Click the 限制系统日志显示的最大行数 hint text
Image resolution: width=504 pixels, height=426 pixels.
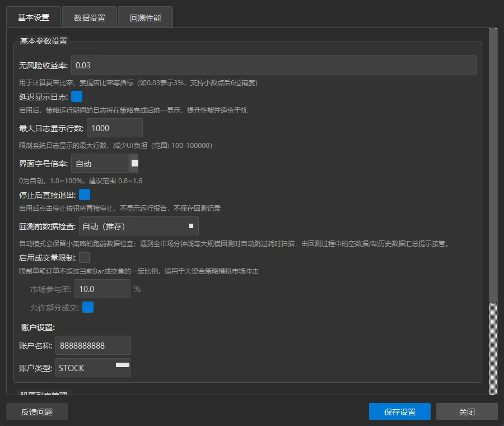click(x=115, y=145)
